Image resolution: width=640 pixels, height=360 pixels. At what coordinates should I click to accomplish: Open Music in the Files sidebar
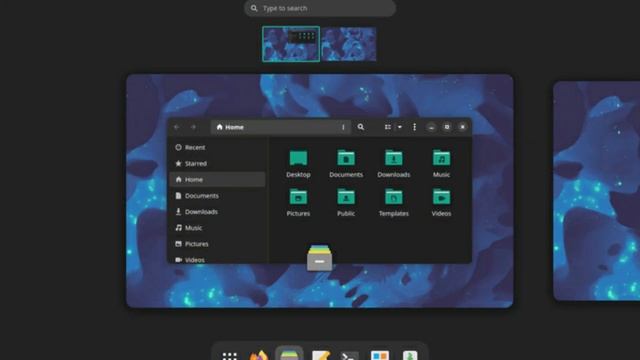[x=217, y=228]
